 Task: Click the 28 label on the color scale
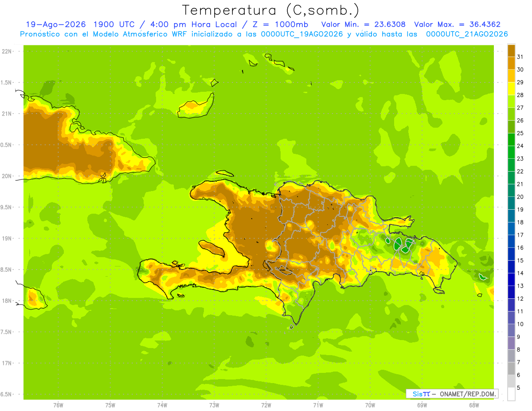[520, 95]
